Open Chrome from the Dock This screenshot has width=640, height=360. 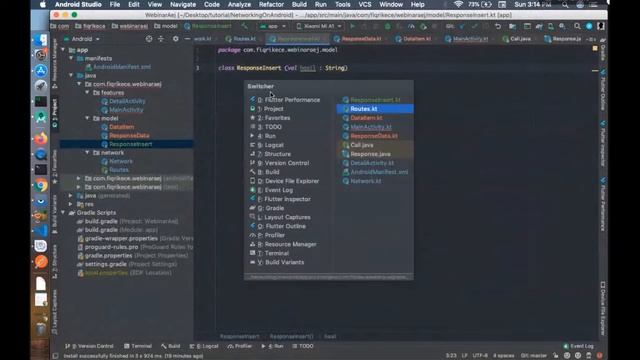point(40,185)
